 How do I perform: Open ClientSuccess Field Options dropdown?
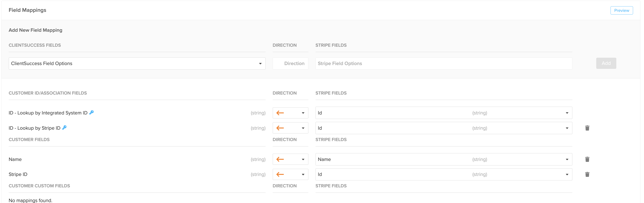(x=137, y=64)
